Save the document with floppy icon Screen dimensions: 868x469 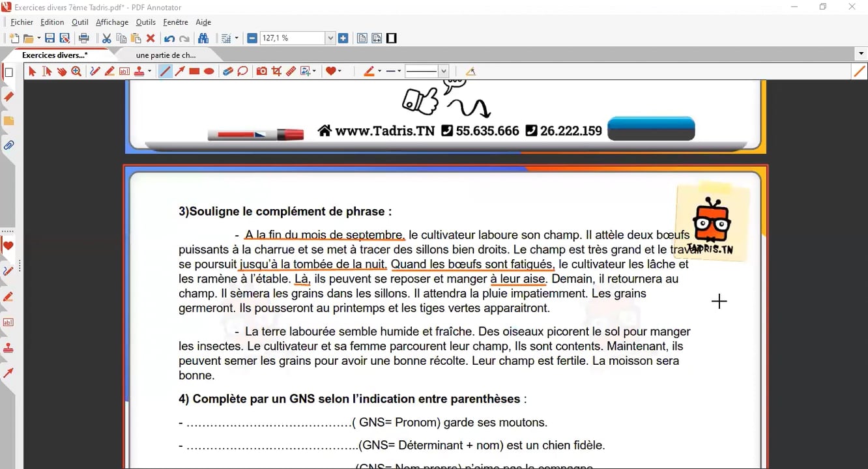pos(50,38)
